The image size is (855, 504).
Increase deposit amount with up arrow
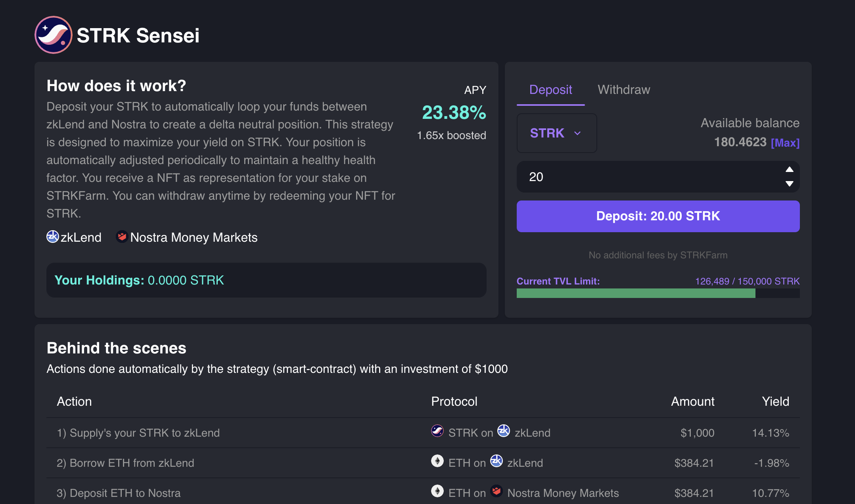[790, 170]
